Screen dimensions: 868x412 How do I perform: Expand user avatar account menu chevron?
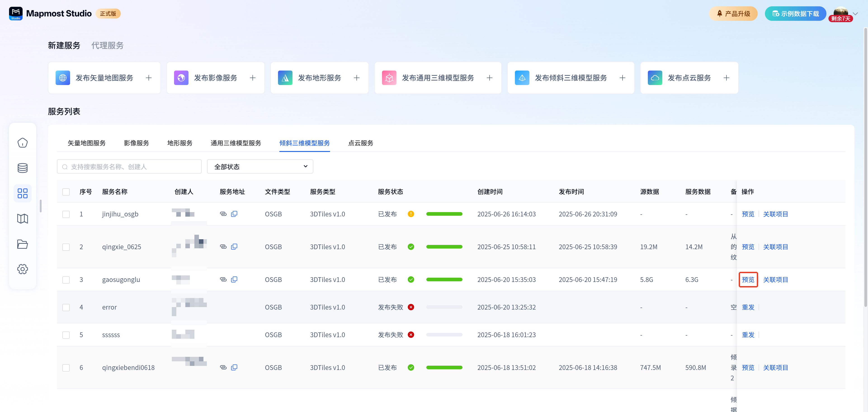click(x=855, y=14)
